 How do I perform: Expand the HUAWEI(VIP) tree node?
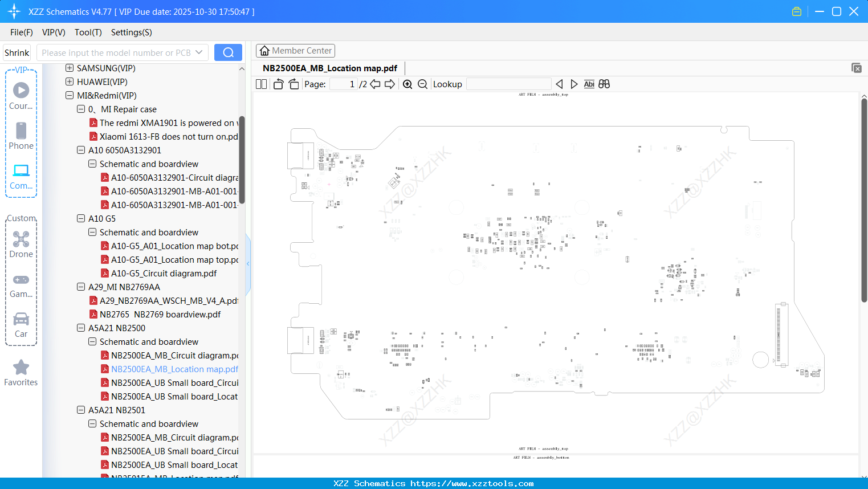pyautogui.click(x=70, y=82)
